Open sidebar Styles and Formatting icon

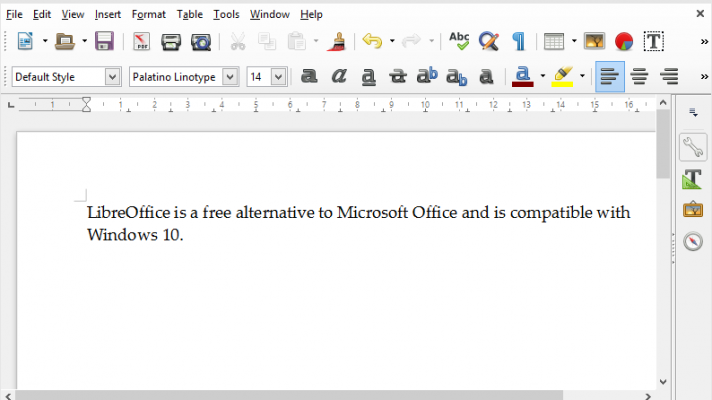tap(692, 179)
